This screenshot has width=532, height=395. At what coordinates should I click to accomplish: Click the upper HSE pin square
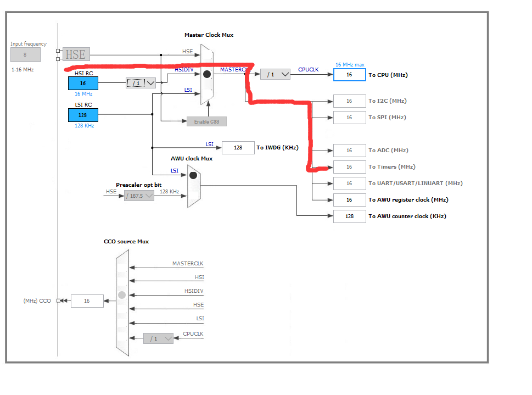pyautogui.click(x=58, y=51)
